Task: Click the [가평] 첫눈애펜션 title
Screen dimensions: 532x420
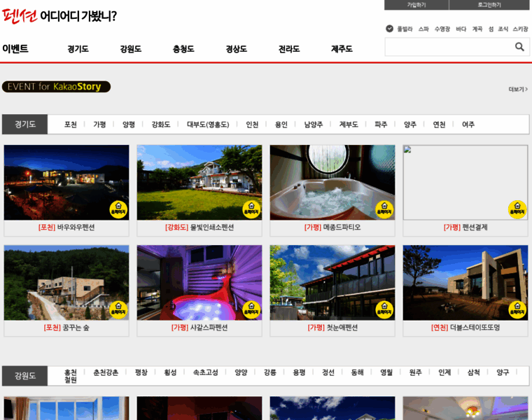Action: point(332,328)
